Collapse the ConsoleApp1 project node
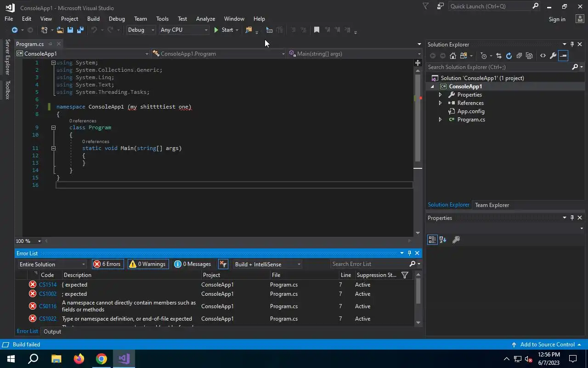Screen dimensions: 588x368 click(x=432, y=86)
